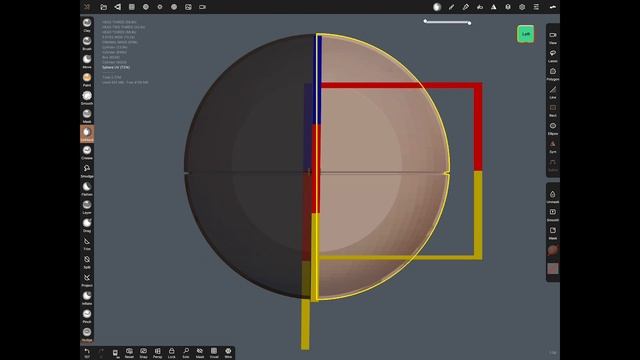Select the Smudge tool
The width and height of the screenshot is (640, 360).
pos(87,171)
